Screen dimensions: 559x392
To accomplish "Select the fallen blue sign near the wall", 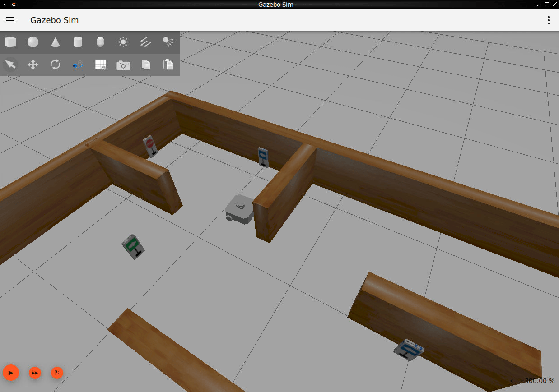I will (x=409, y=350).
